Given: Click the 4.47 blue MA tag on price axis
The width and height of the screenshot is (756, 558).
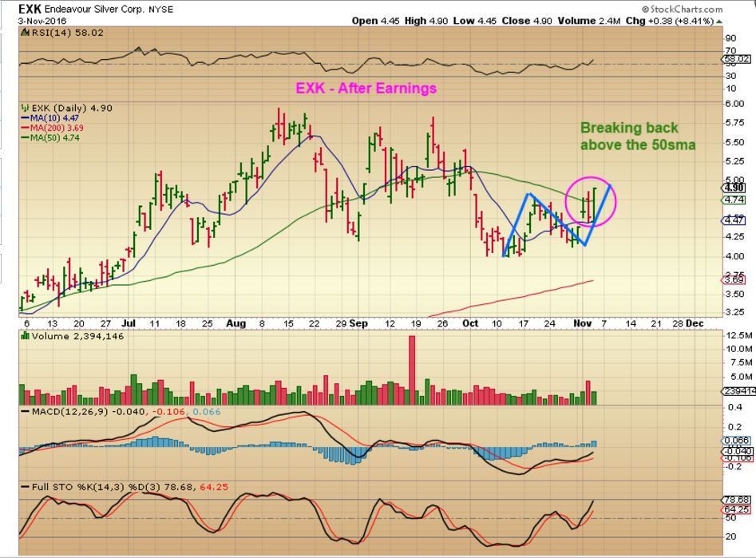Looking at the screenshot, I should (734, 220).
